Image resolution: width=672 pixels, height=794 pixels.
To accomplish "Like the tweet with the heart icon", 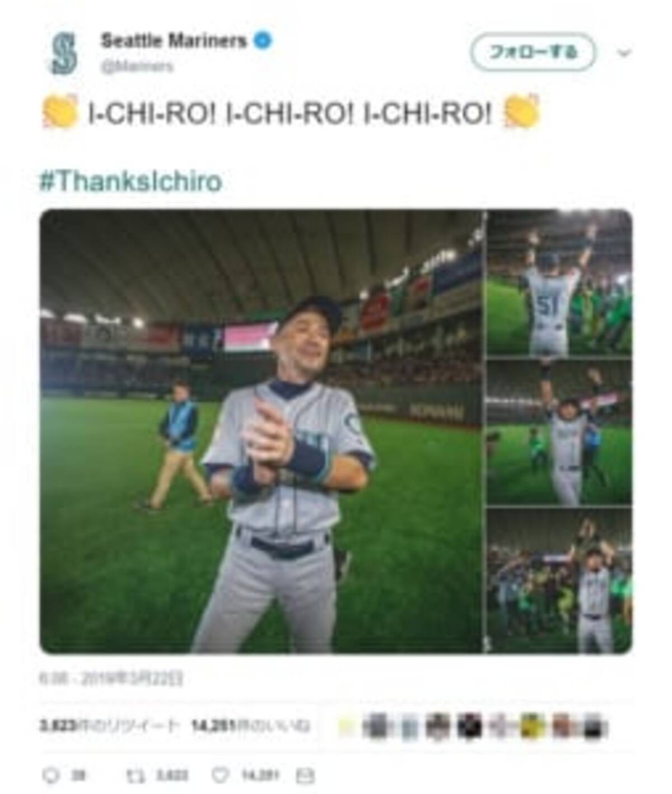I will coord(220,775).
